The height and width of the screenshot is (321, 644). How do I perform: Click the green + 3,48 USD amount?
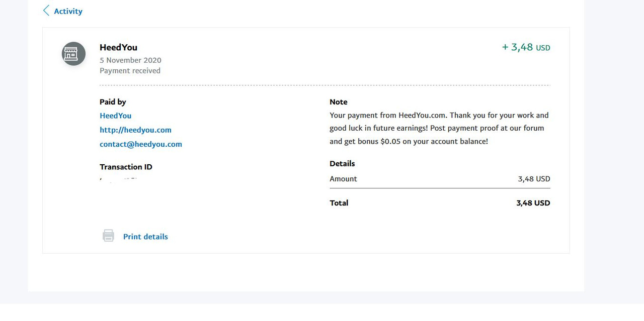(526, 47)
